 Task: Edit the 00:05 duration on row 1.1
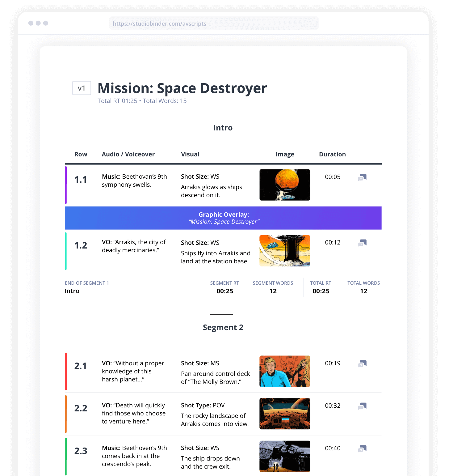[x=333, y=177]
